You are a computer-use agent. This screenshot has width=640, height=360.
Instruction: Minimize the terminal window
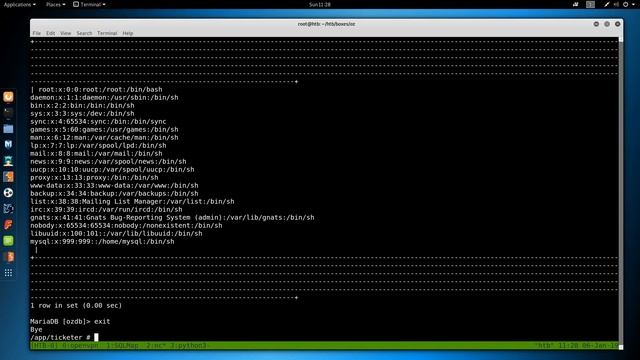pos(596,24)
